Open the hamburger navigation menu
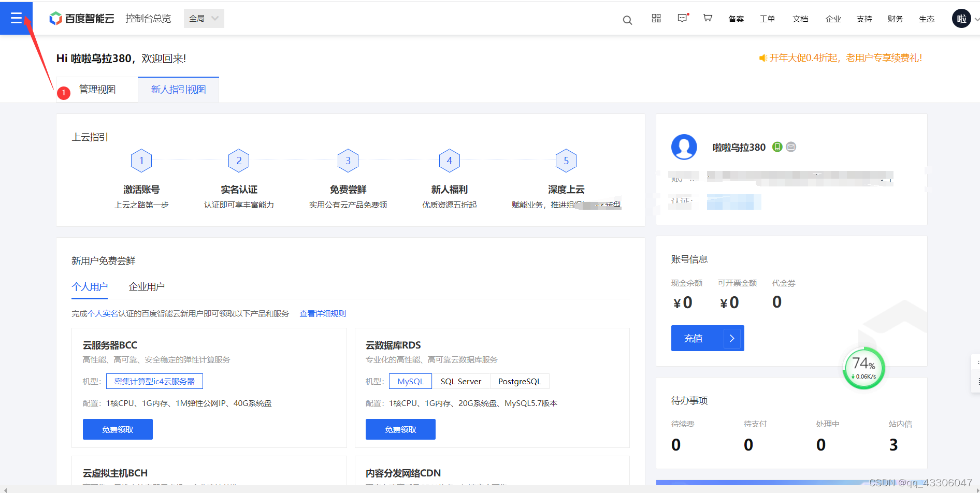980x493 pixels. pyautogui.click(x=16, y=18)
